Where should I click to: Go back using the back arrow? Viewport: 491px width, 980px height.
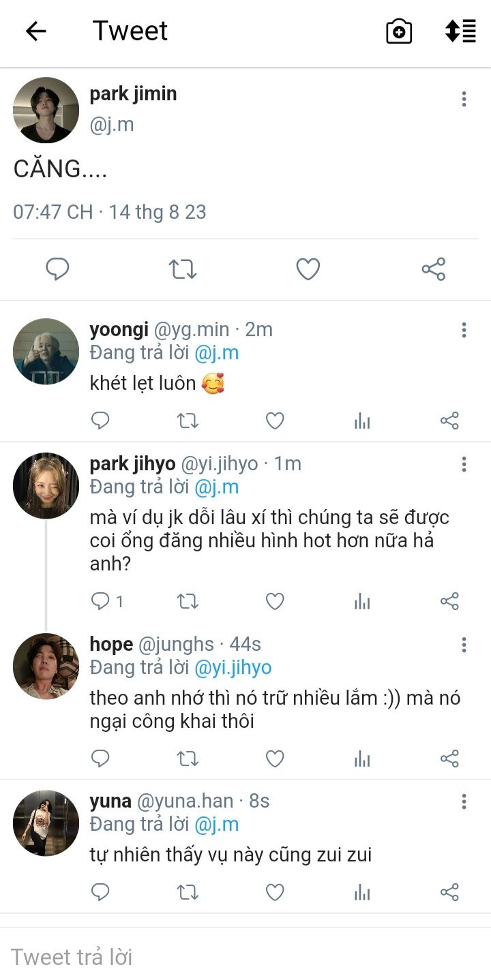coord(35,31)
